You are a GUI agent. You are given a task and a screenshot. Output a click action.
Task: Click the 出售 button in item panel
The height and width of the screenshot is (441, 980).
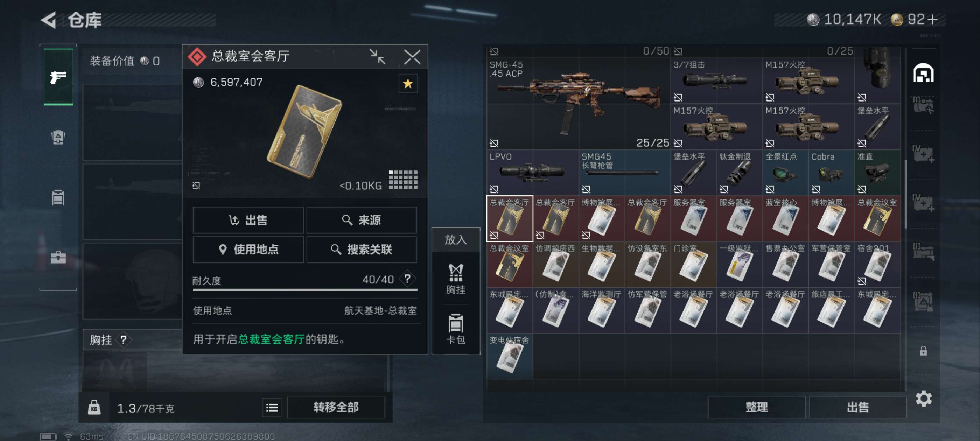248,220
